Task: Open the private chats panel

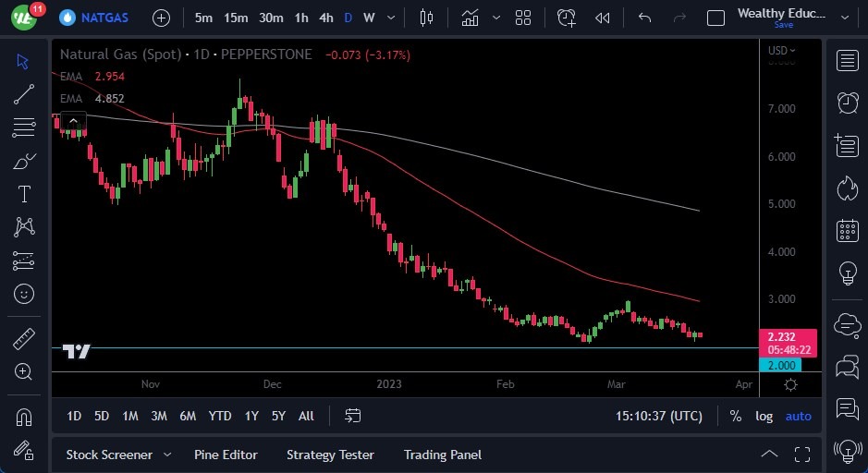Action: click(x=847, y=368)
